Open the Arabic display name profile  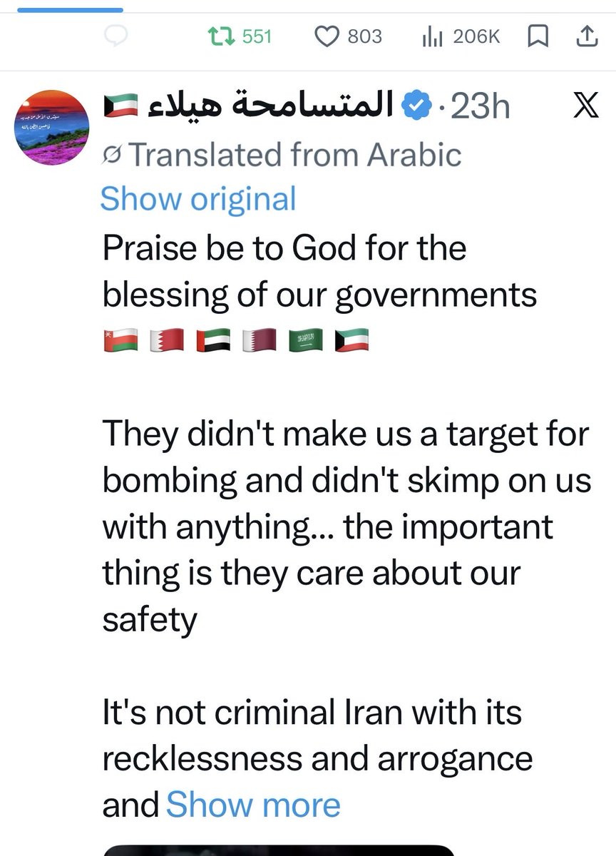click(248, 106)
